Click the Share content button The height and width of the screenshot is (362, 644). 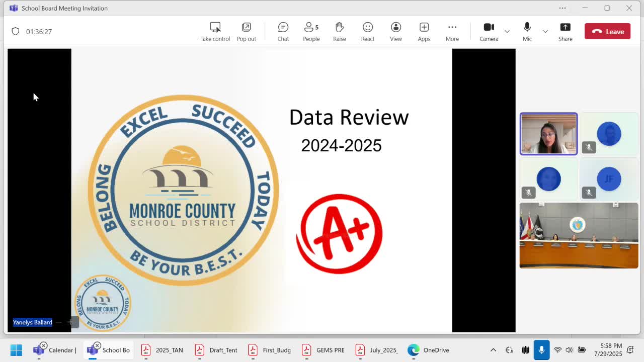point(565,32)
